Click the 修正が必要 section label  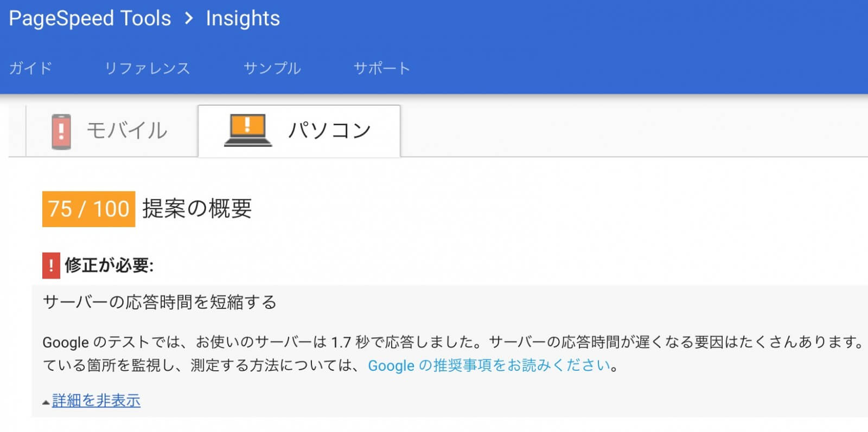click(109, 266)
